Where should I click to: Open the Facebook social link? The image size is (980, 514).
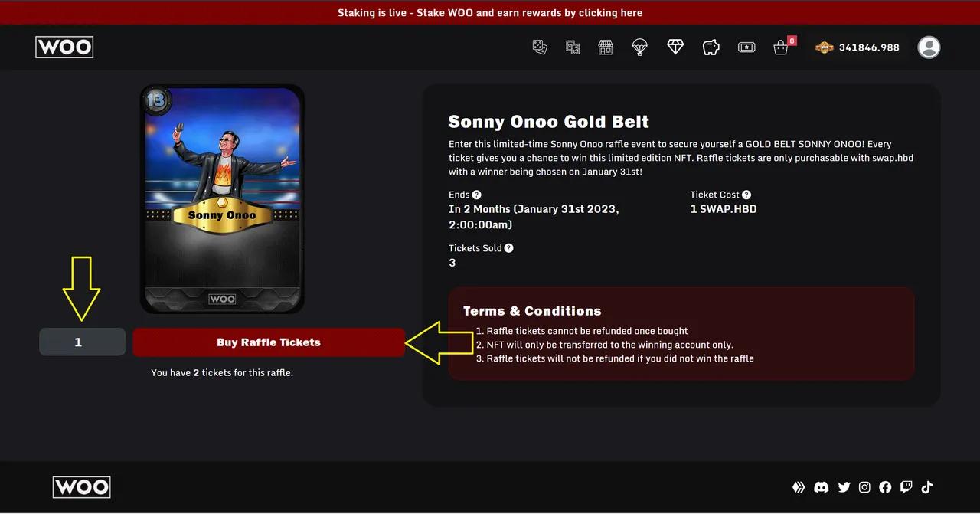(x=885, y=487)
